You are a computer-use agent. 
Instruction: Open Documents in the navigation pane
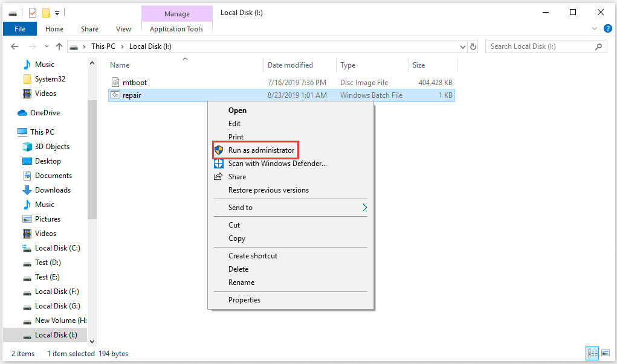[x=53, y=176]
